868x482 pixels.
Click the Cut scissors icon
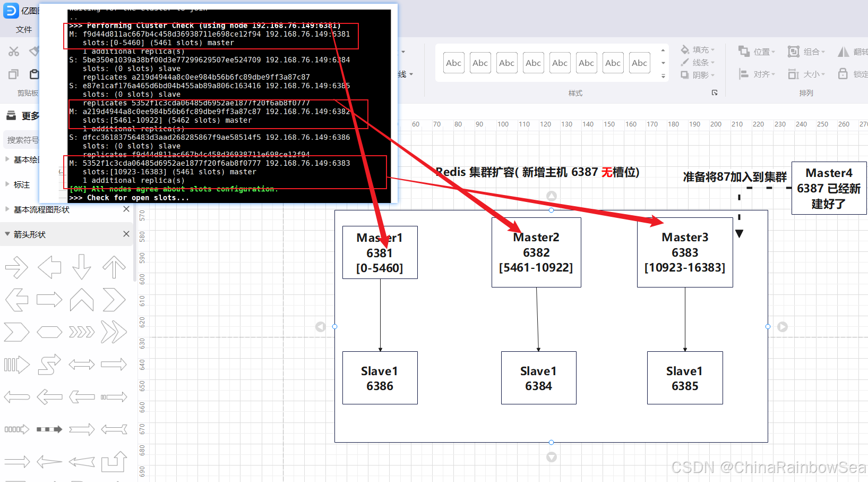(x=14, y=51)
